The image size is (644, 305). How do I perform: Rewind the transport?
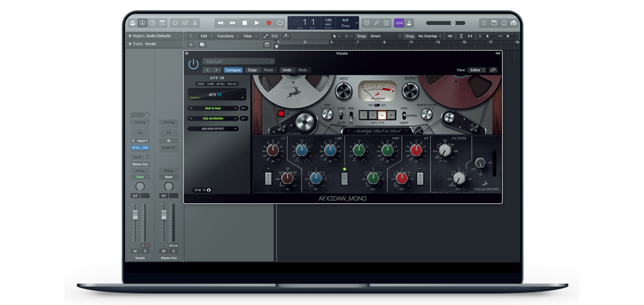point(220,23)
